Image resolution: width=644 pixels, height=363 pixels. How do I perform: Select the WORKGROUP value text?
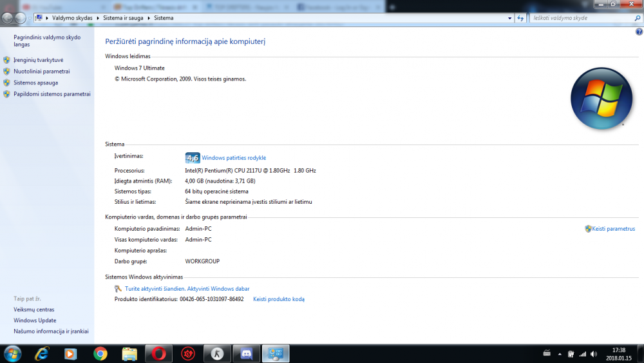click(202, 262)
